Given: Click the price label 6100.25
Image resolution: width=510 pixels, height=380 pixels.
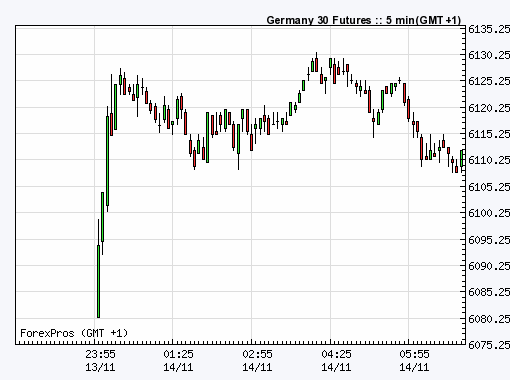Looking at the screenshot, I should point(489,213).
